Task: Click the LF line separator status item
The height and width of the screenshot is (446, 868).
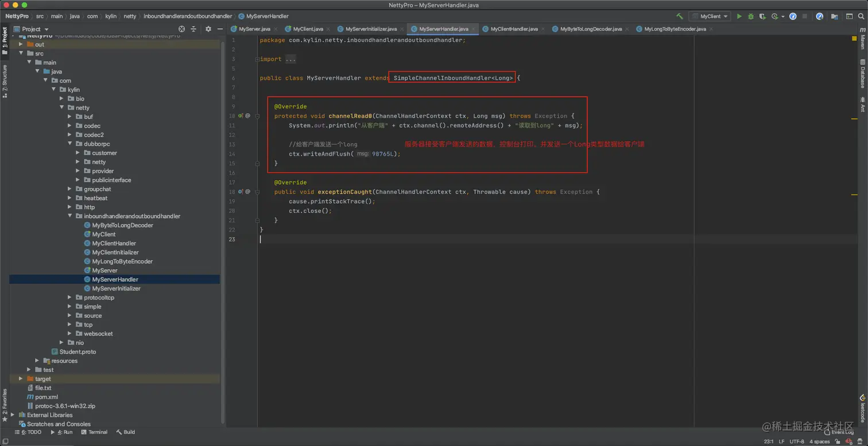Action: tap(782, 441)
